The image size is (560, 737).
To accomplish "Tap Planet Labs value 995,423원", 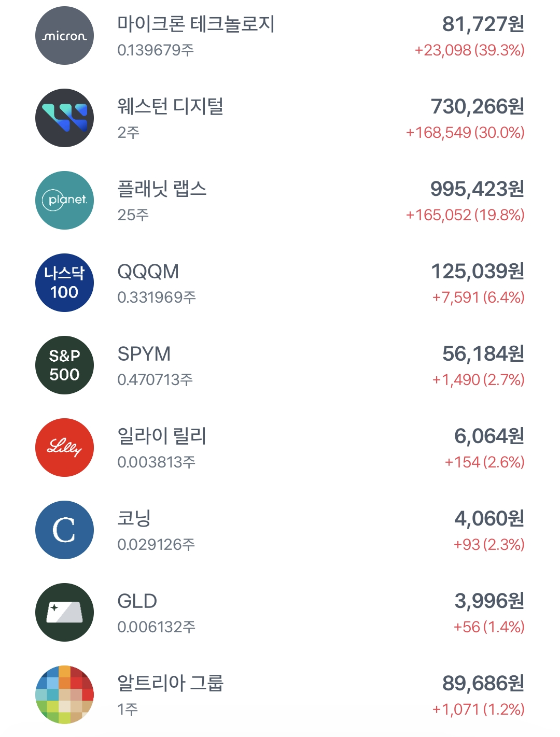I will (477, 189).
